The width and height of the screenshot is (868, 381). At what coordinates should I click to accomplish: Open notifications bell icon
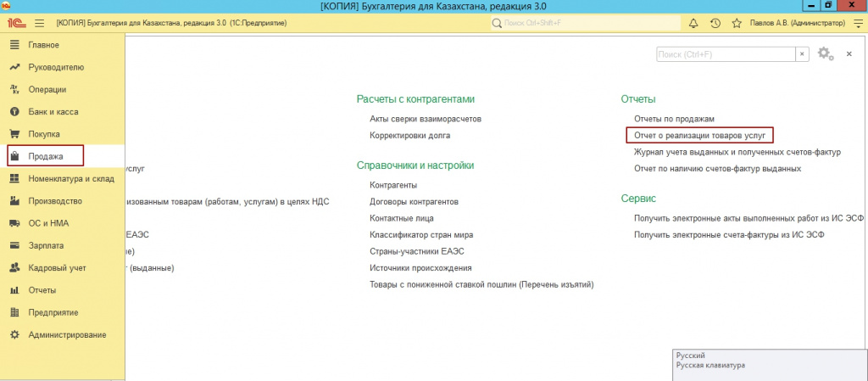click(x=693, y=23)
